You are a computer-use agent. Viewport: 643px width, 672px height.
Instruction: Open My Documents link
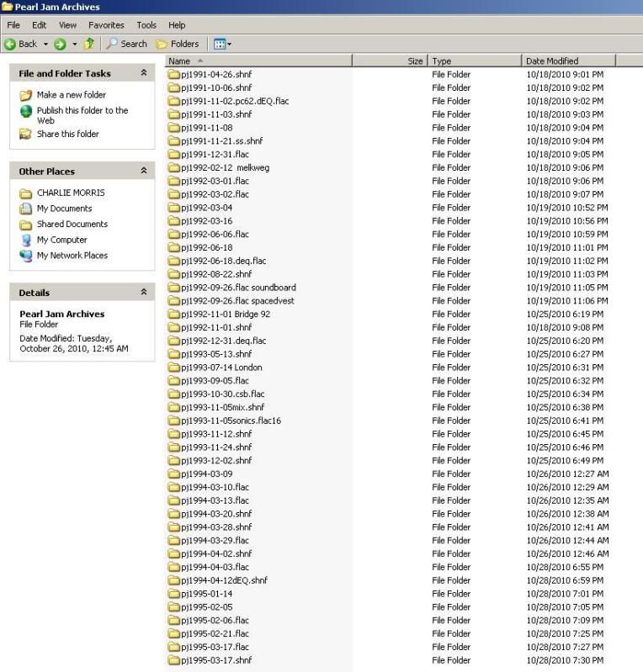click(x=64, y=209)
